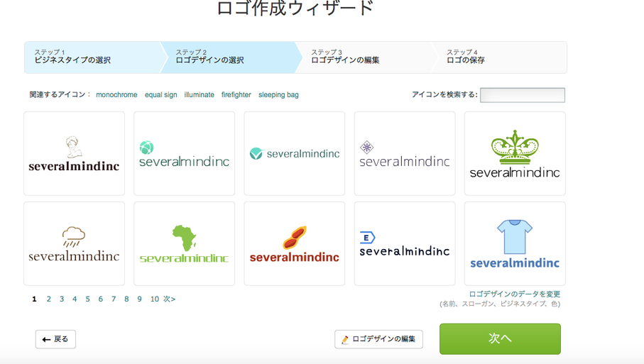Screen dimensions: 644x364
Task: Go to results page 10
Action: click(154, 299)
